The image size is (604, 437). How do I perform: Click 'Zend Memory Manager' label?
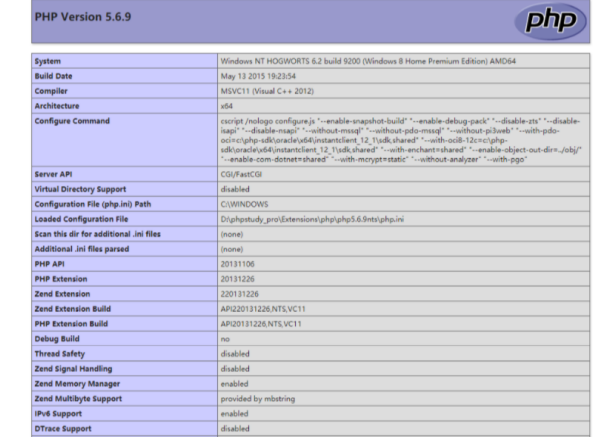click(x=77, y=384)
